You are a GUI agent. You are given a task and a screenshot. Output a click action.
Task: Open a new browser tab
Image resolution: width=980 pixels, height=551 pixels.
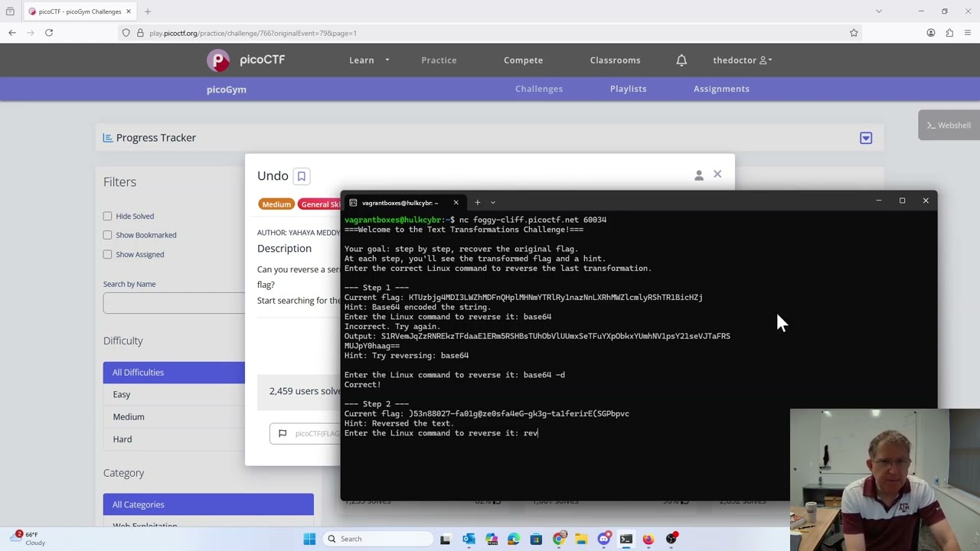[x=148, y=11]
